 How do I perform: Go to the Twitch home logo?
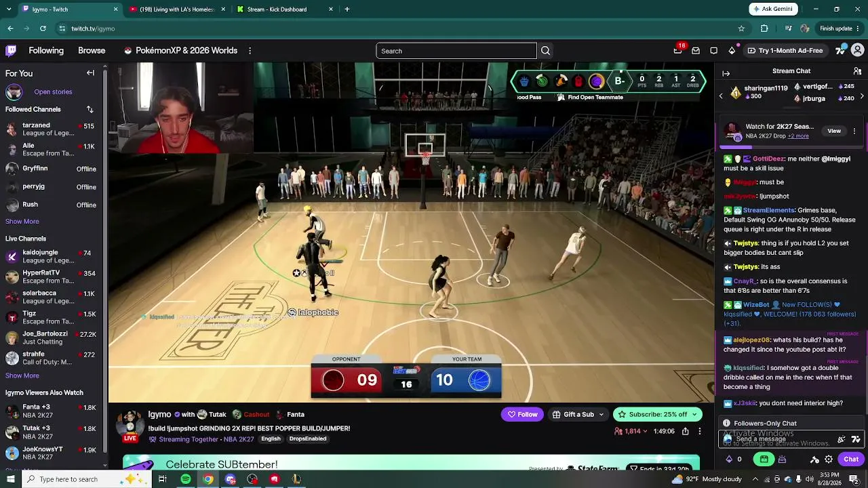point(11,51)
